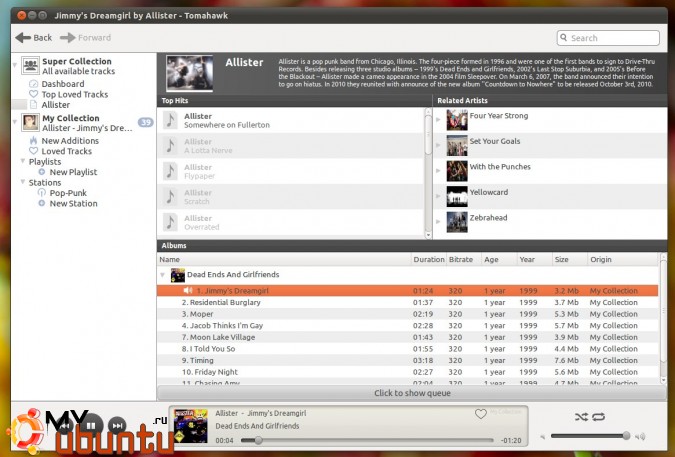
Task: Collapse the Dead Ends And Girlfriends album
Action: [x=163, y=274]
